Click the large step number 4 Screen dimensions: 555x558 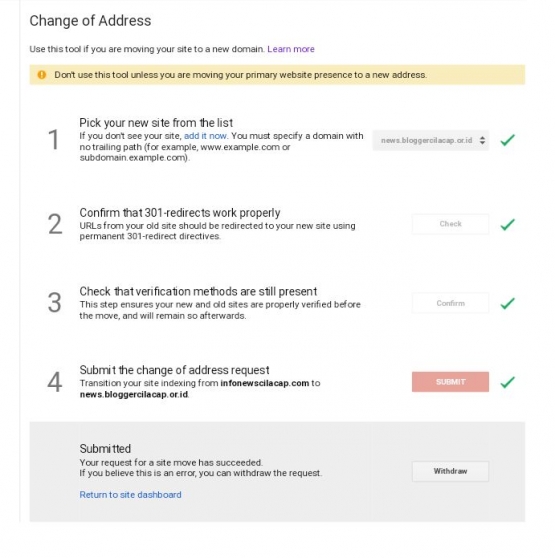(54, 382)
